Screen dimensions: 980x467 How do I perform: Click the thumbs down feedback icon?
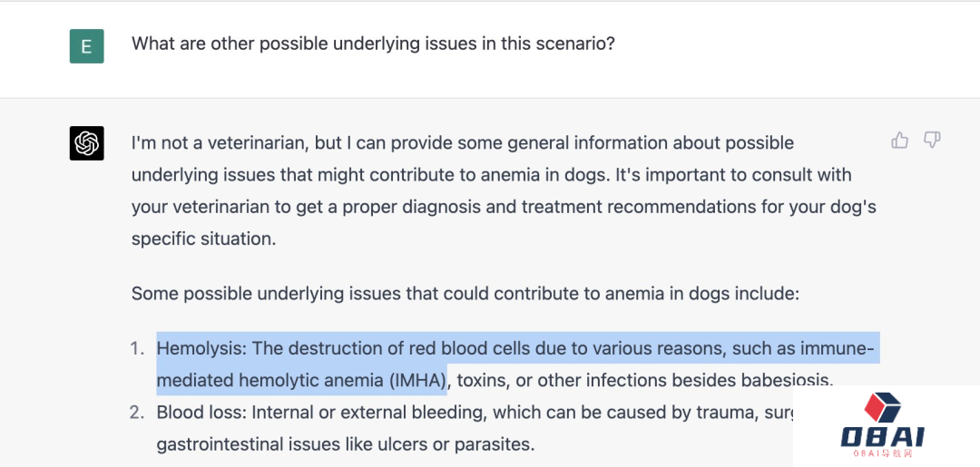tap(932, 141)
